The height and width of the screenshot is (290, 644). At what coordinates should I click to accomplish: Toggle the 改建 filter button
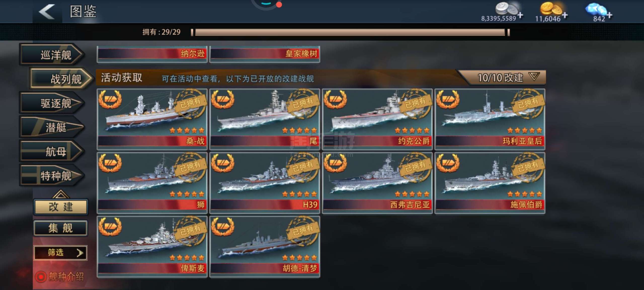[x=61, y=207]
